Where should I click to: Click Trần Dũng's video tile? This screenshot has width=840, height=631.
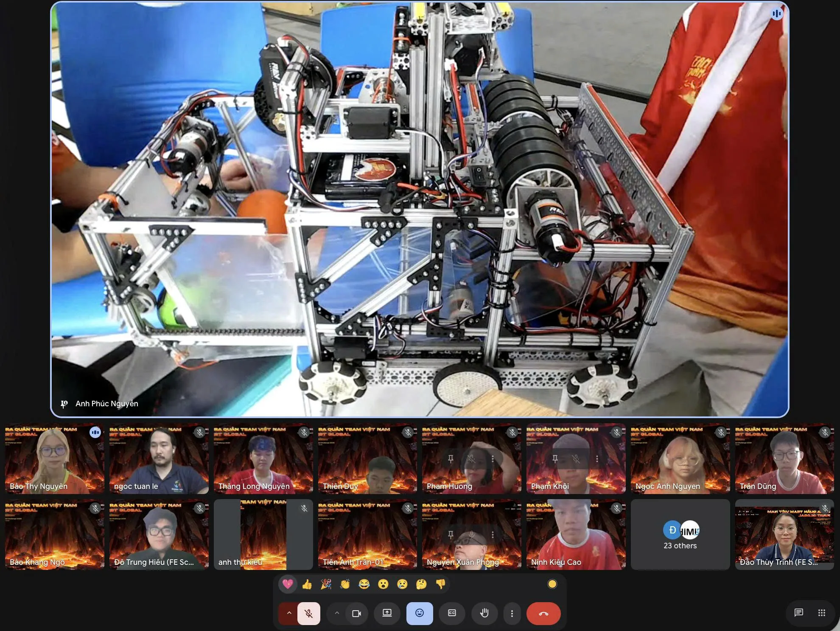784,458
